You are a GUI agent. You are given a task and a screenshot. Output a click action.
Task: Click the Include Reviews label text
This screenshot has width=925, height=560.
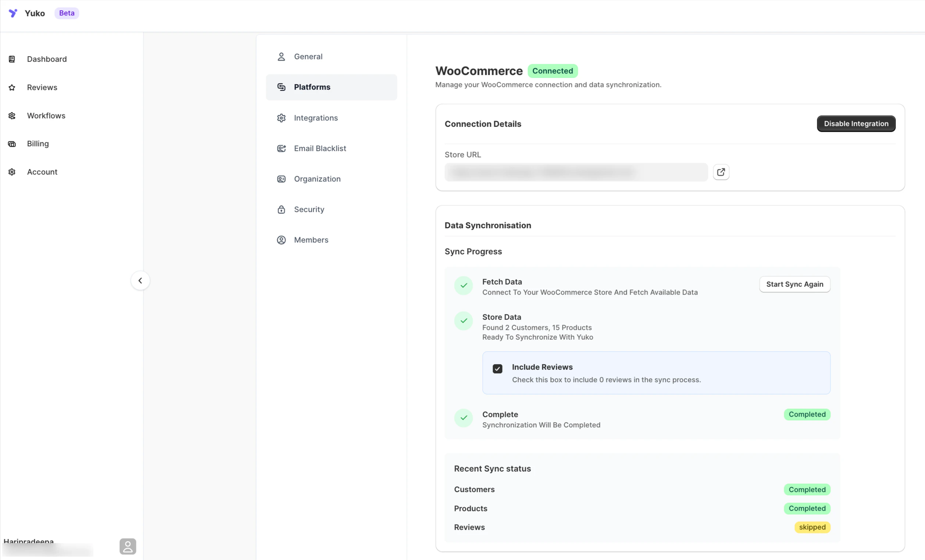[542, 367]
